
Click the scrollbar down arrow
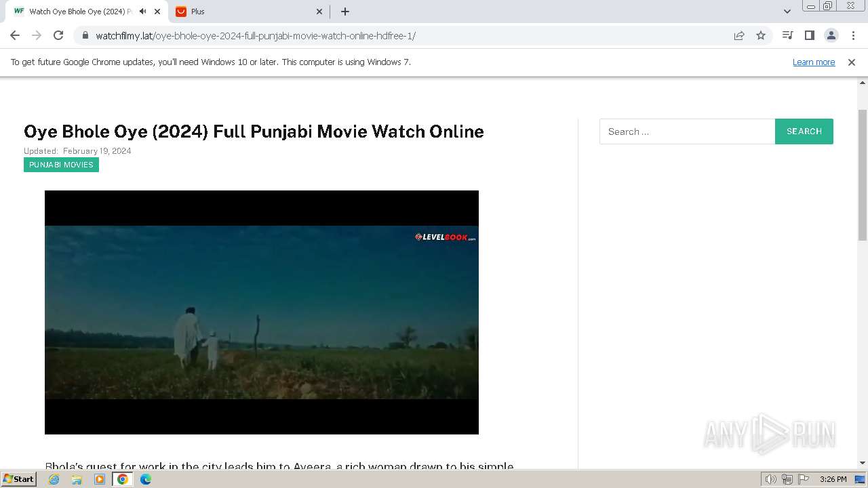[x=863, y=463]
